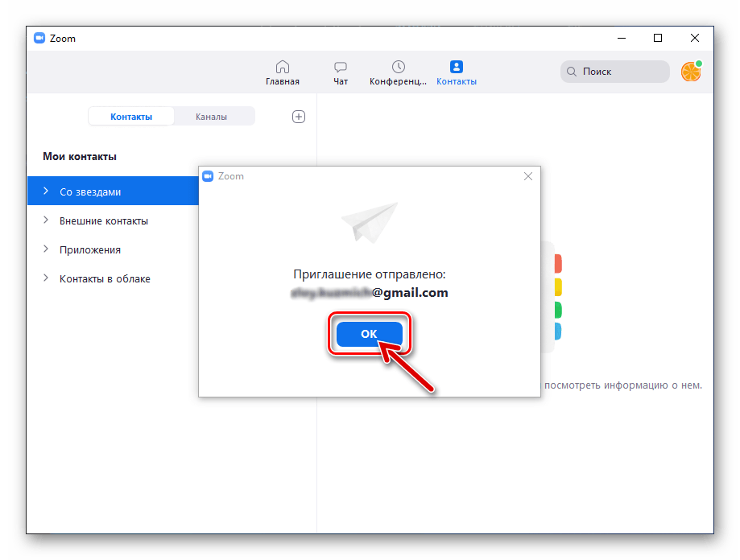Click the Мои контакты heading
Image resolution: width=740 pixels, height=560 pixels.
click(x=80, y=157)
